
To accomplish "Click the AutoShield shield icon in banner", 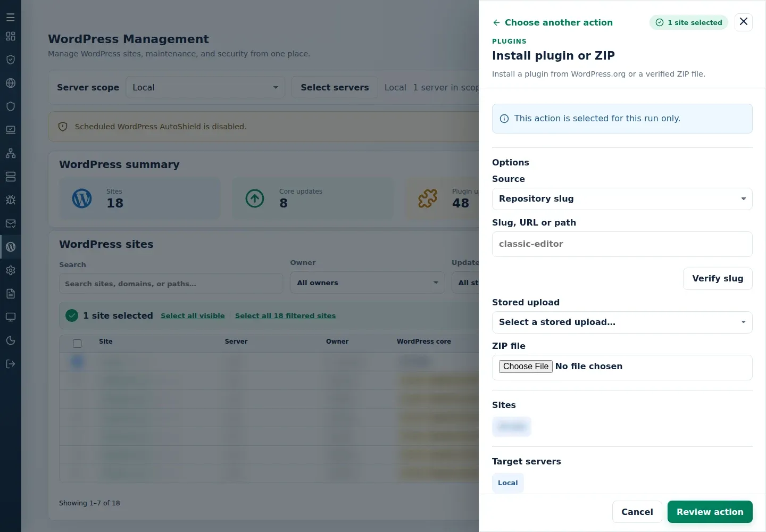I will click(63, 127).
